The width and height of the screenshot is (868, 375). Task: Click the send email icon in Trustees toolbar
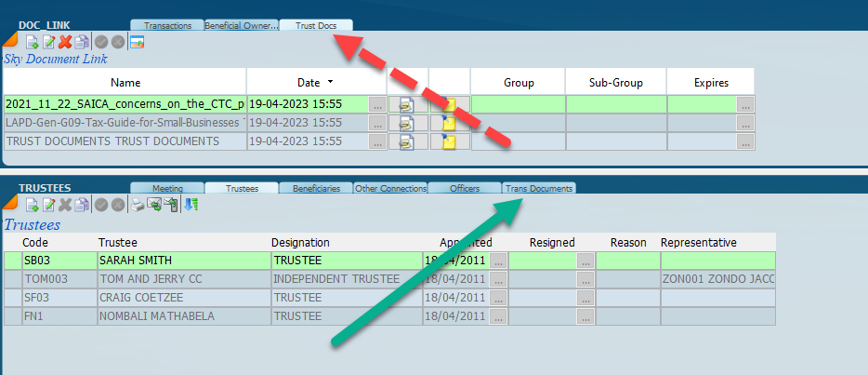click(154, 205)
